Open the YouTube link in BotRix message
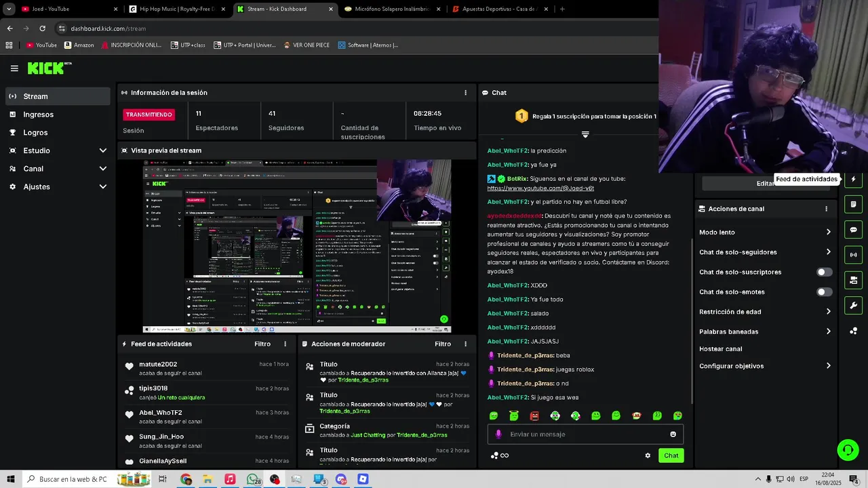The height and width of the screenshot is (488, 868). (540, 188)
